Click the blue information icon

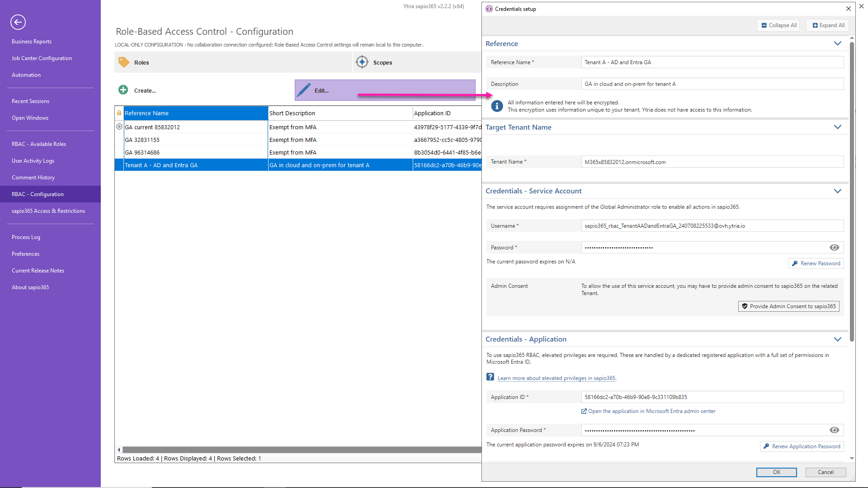coord(497,106)
